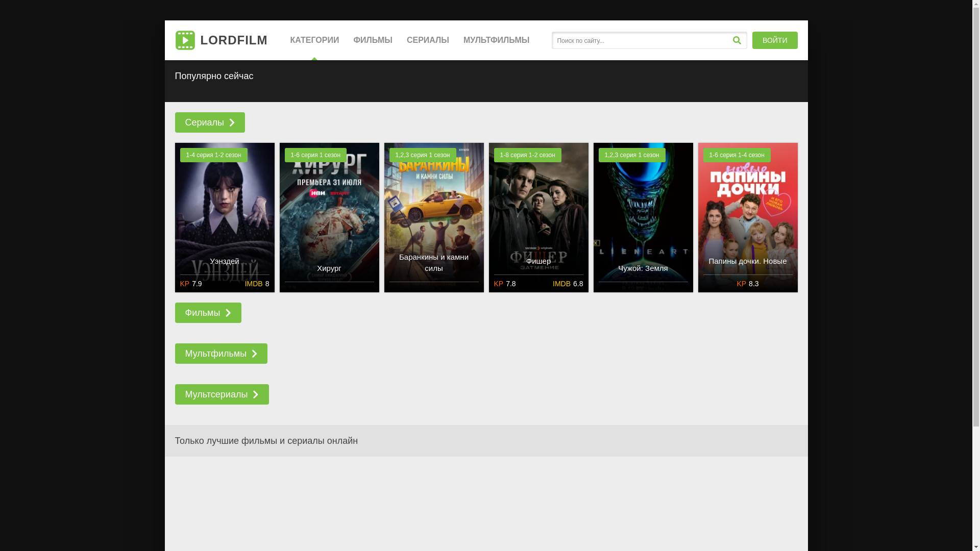
Task: Open the Мультфильмы menu item
Action: pos(496,40)
